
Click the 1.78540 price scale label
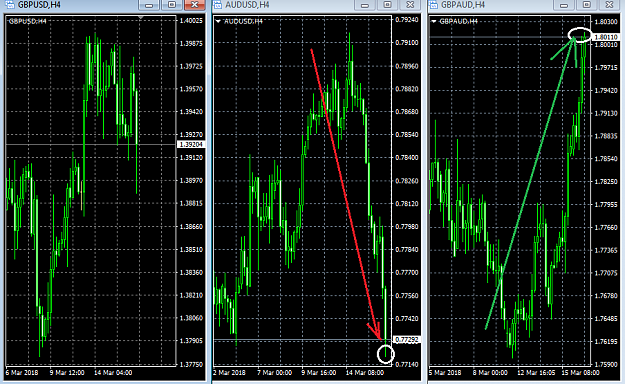pos(606,159)
